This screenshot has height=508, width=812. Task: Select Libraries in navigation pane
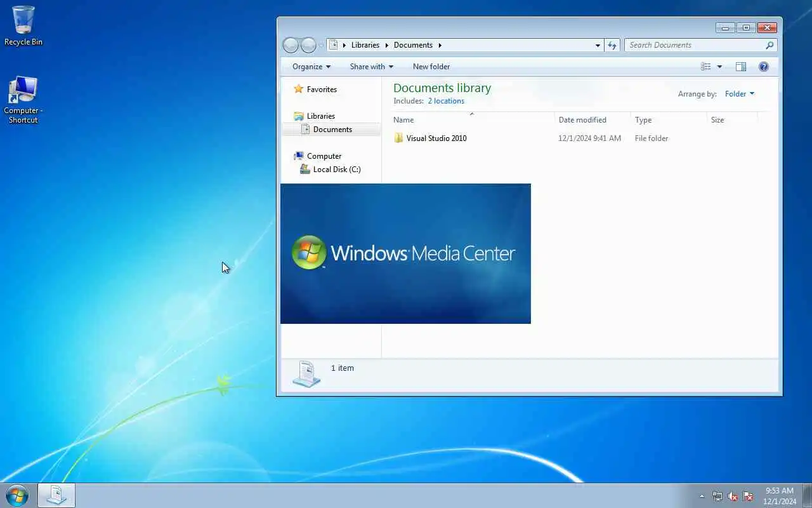click(321, 116)
